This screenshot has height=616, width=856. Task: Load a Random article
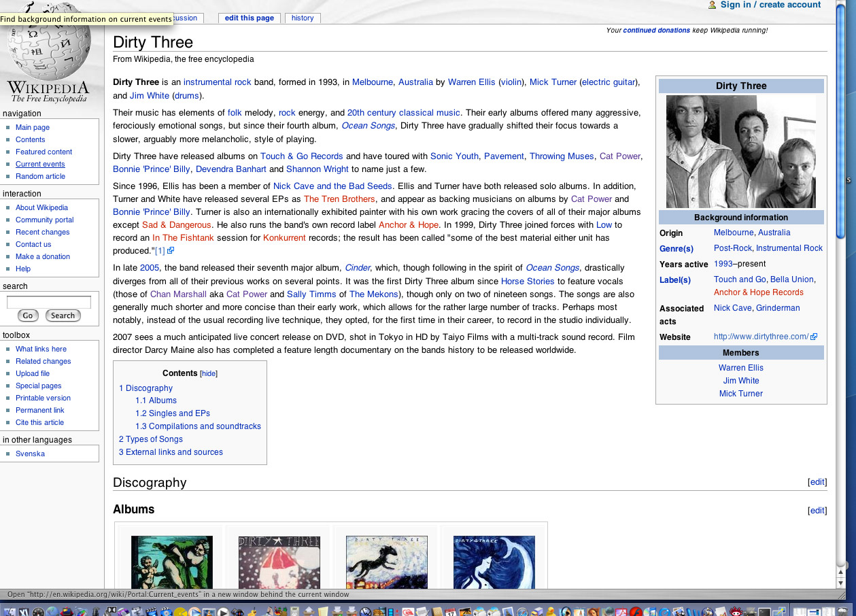(41, 176)
